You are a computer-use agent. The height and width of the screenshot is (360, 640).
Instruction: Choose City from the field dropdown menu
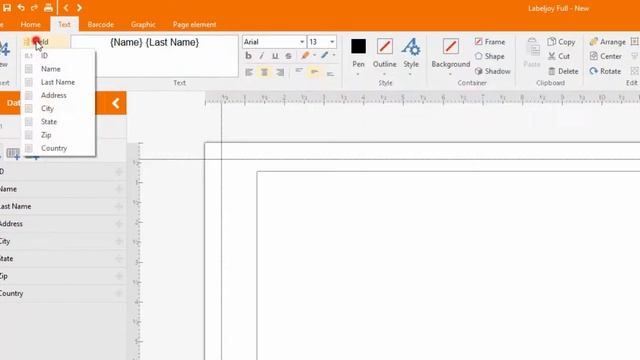[x=58, y=109]
